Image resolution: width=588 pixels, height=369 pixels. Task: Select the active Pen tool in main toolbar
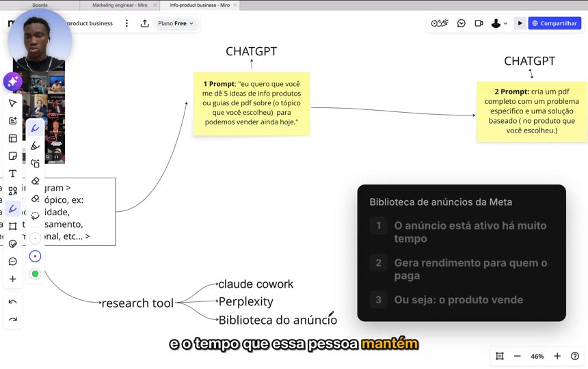point(13,208)
